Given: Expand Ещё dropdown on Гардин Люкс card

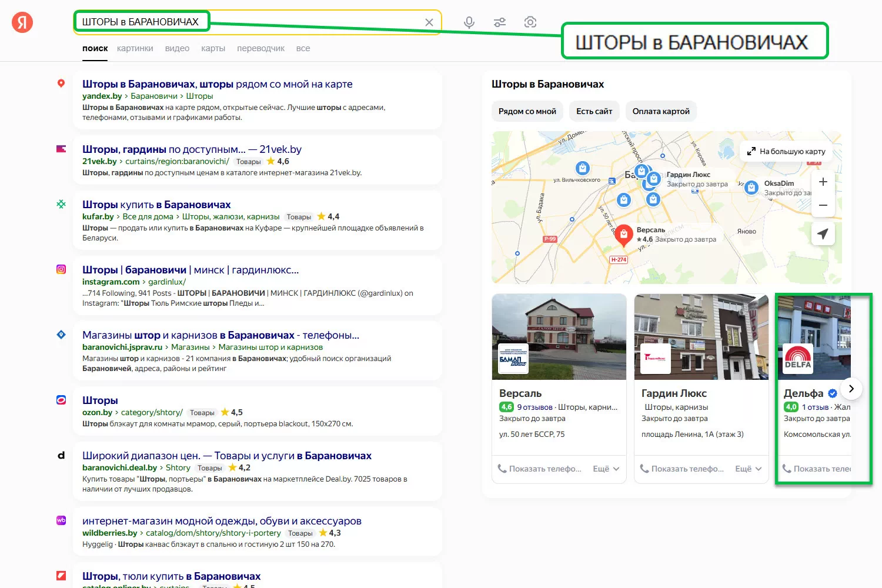Looking at the screenshot, I should (x=748, y=469).
